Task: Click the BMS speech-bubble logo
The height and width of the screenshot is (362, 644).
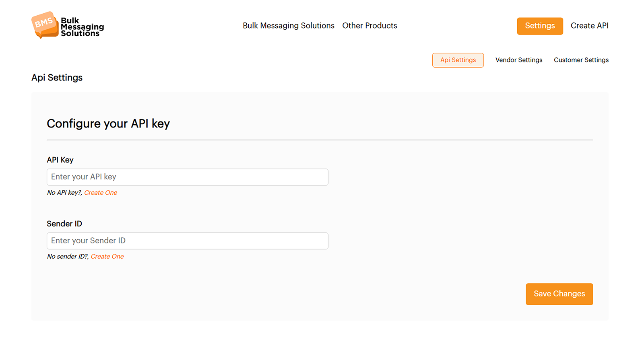Action: (x=44, y=25)
